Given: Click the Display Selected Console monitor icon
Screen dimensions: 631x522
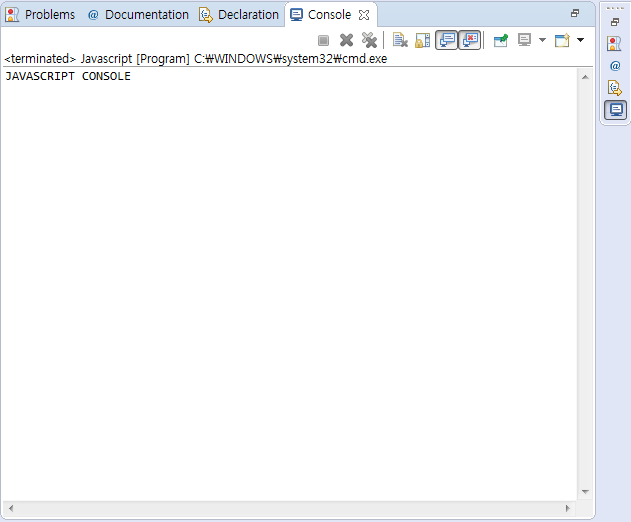Looking at the screenshot, I should click(524, 40).
